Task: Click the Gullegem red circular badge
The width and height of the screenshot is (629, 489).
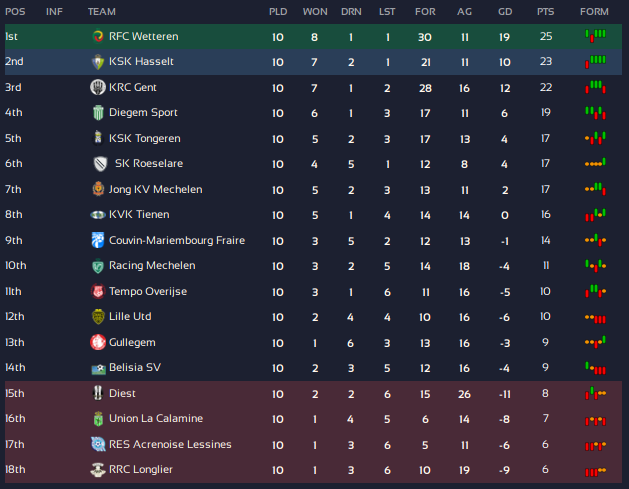Action: tap(97, 343)
